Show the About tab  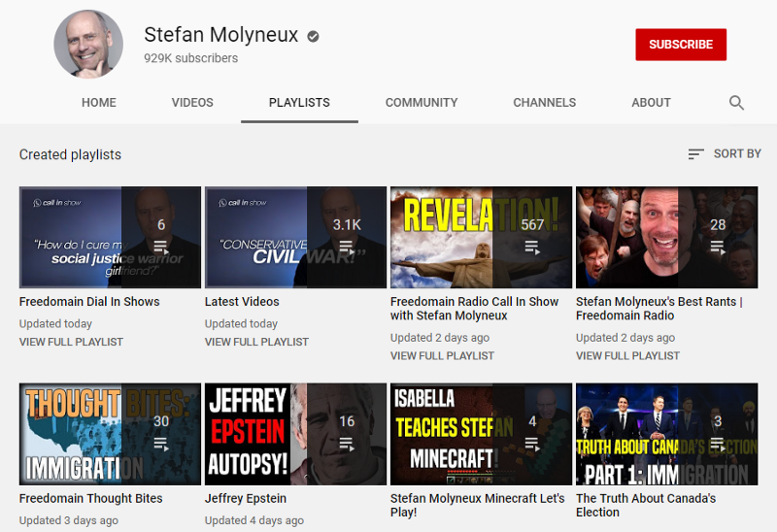click(x=651, y=103)
